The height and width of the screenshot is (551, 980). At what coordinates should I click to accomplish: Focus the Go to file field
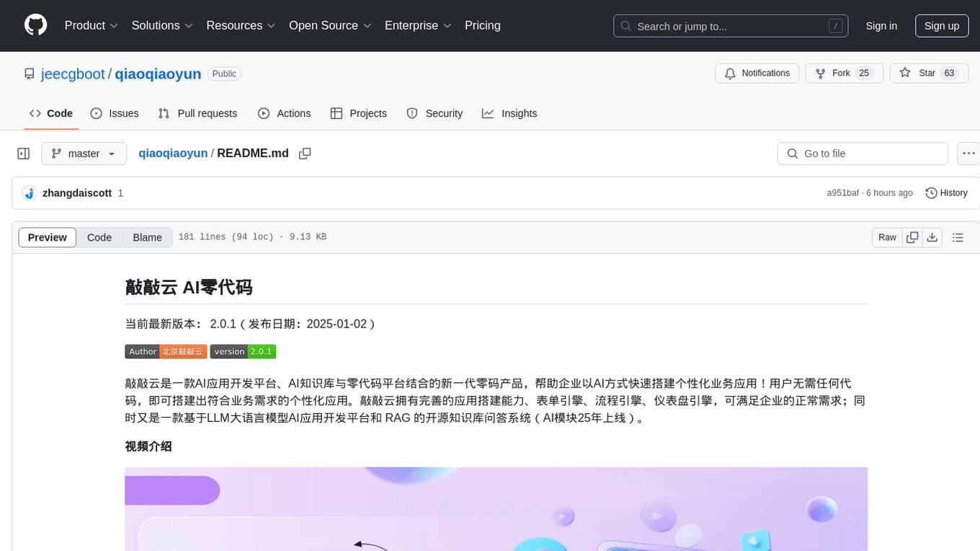[x=863, y=154]
